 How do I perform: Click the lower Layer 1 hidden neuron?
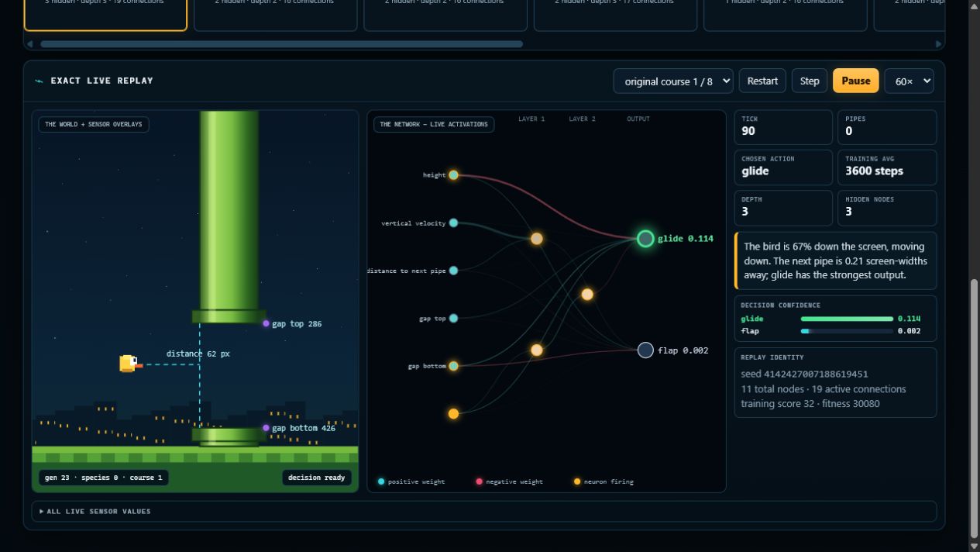(536, 350)
